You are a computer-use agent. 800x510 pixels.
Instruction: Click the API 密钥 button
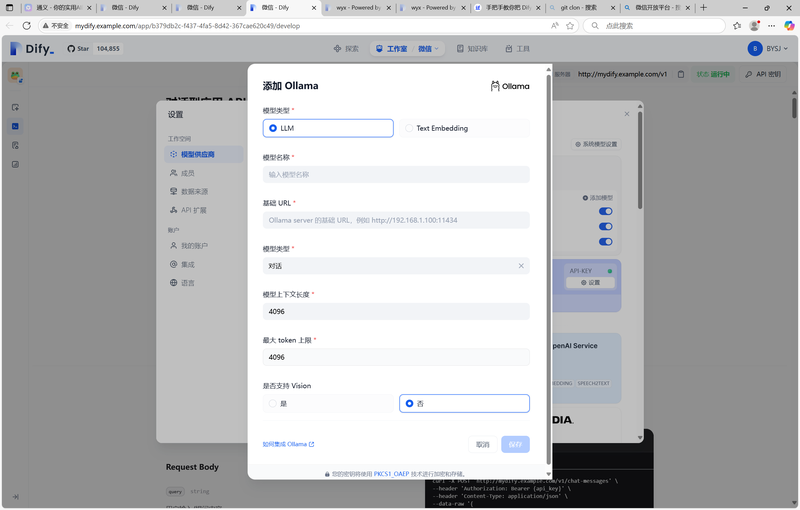(x=762, y=74)
